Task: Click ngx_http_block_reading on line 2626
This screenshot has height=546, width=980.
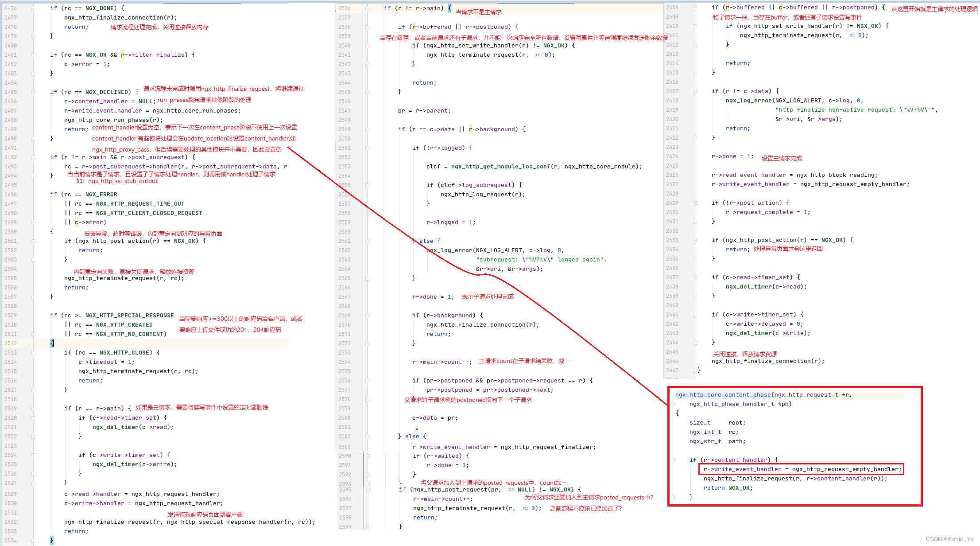Action: 835,175
